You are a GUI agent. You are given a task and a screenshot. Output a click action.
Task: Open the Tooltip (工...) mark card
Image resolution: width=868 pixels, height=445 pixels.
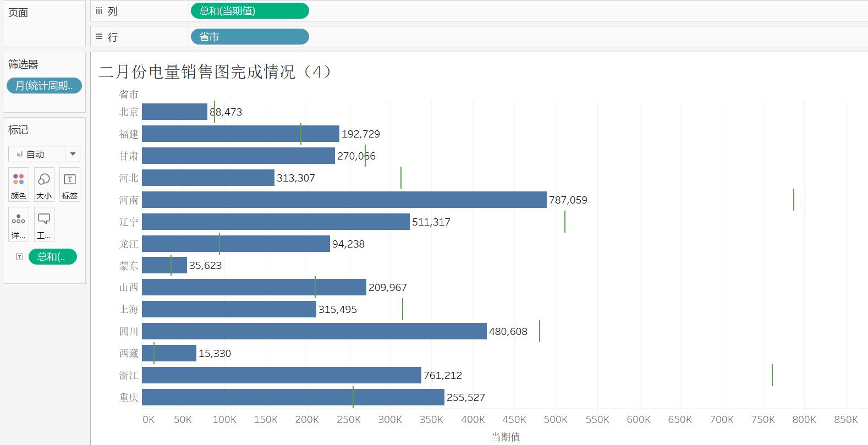[x=44, y=224]
